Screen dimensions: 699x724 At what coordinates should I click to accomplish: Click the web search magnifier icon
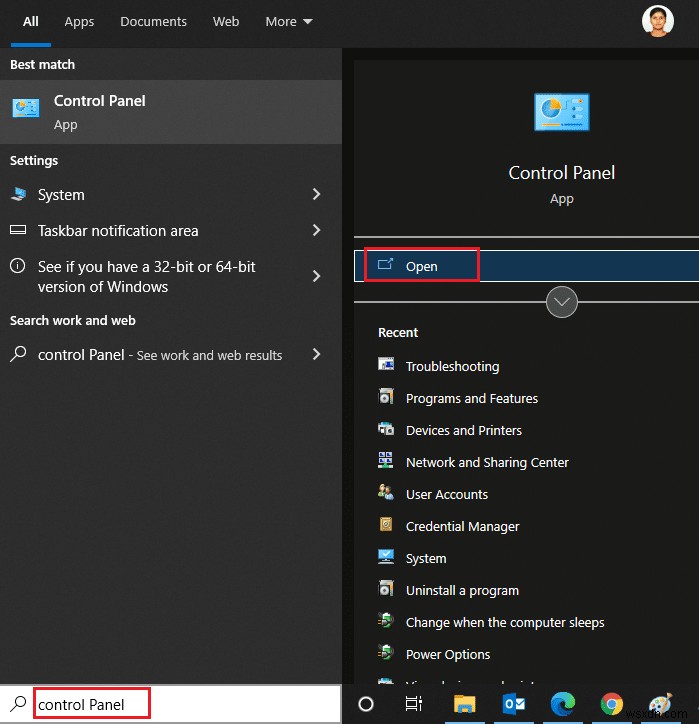click(x=18, y=354)
